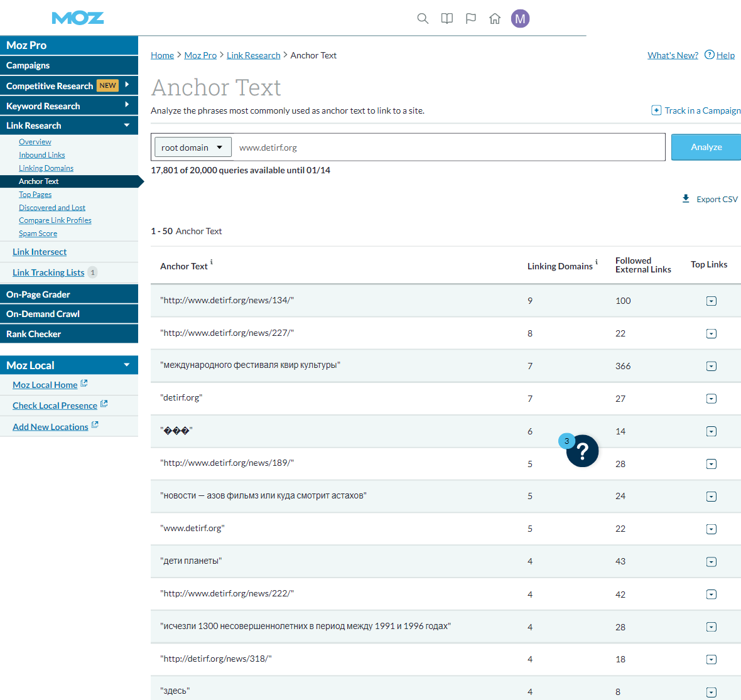Collapse the Link Research sidebar section
Screen dimensions: 741x700
(x=127, y=126)
